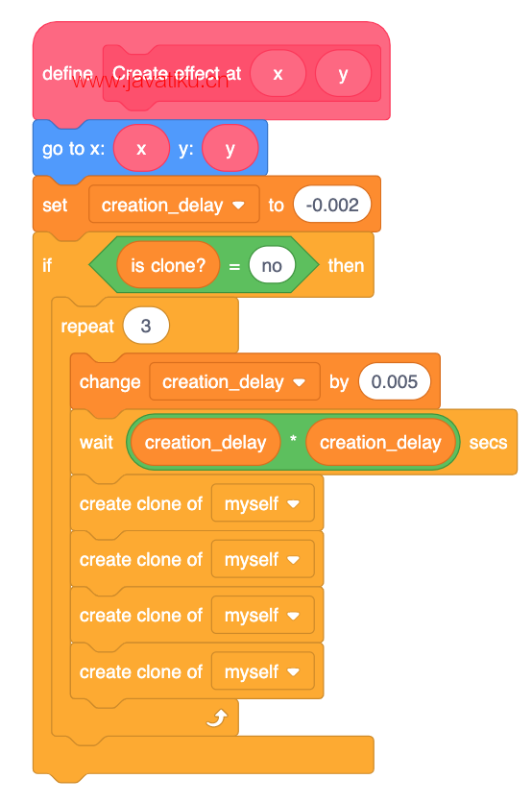The image size is (532, 803).
Task: Select the y parameter in define block
Action: pos(343,74)
